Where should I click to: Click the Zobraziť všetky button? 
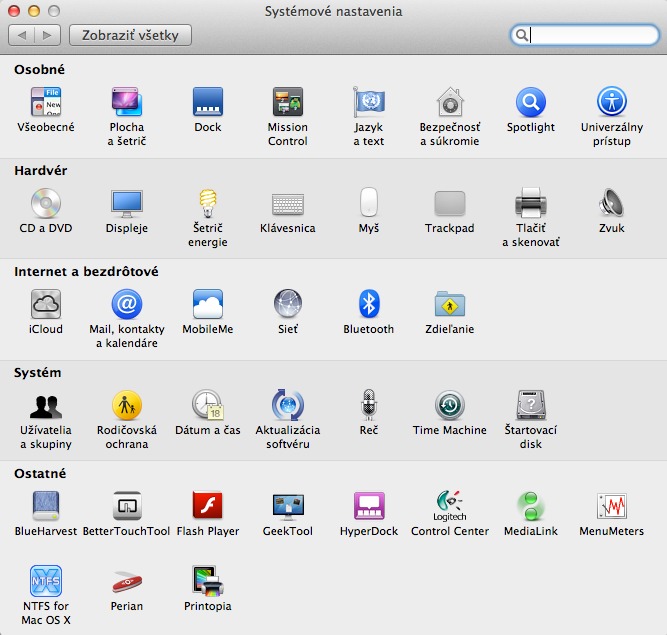pos(130,35)
